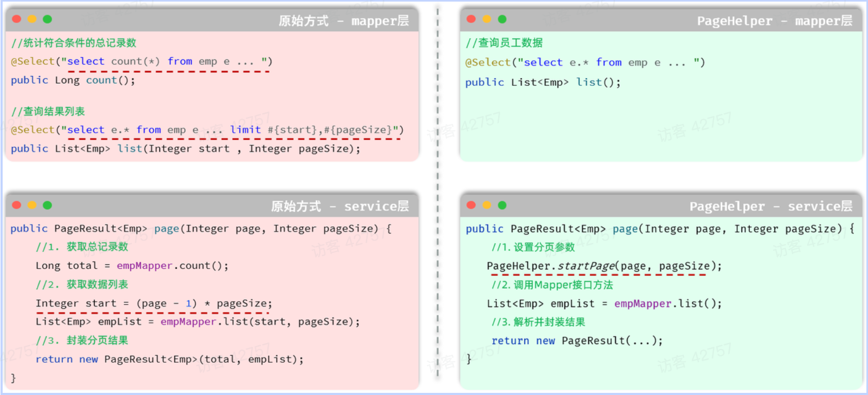Click yellow dot in PageHelper service层 panel
Screen dimensions: 868x395
(487, 205)
